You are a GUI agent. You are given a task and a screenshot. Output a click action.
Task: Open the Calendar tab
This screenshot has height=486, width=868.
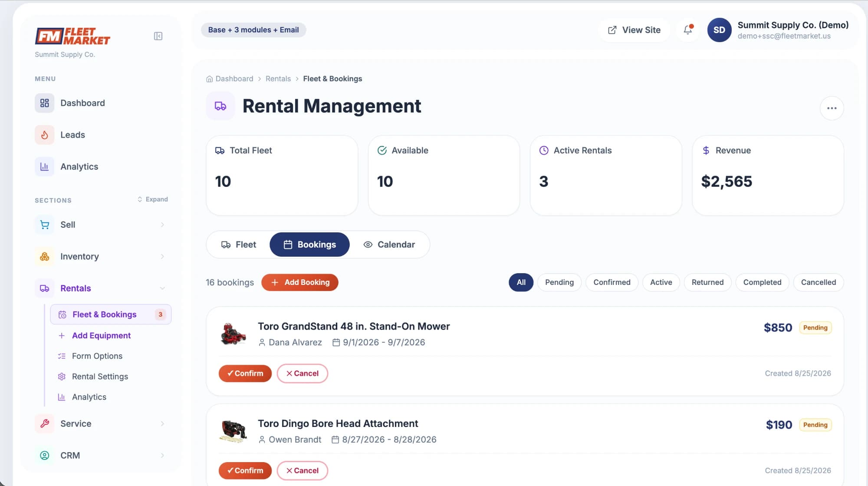click(389, 245)
